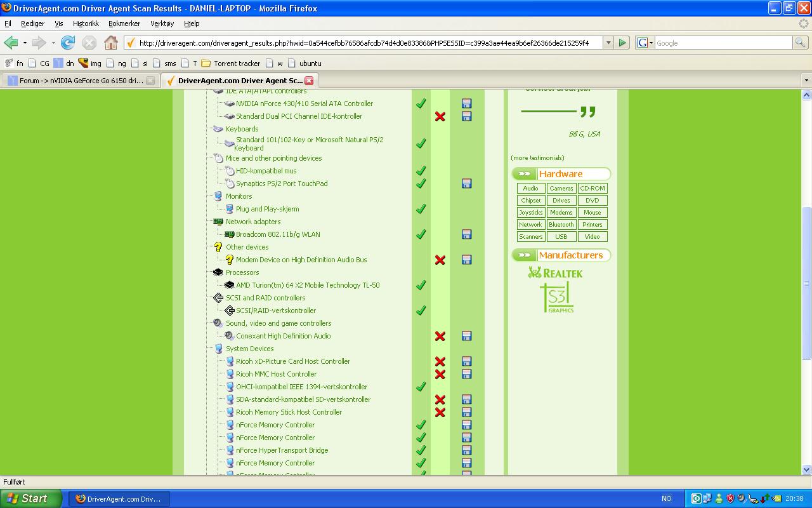Open the list all tabs dropdown
Image resolution: width=812 pixels, height=508 pixels.
[x=806, y=81]
